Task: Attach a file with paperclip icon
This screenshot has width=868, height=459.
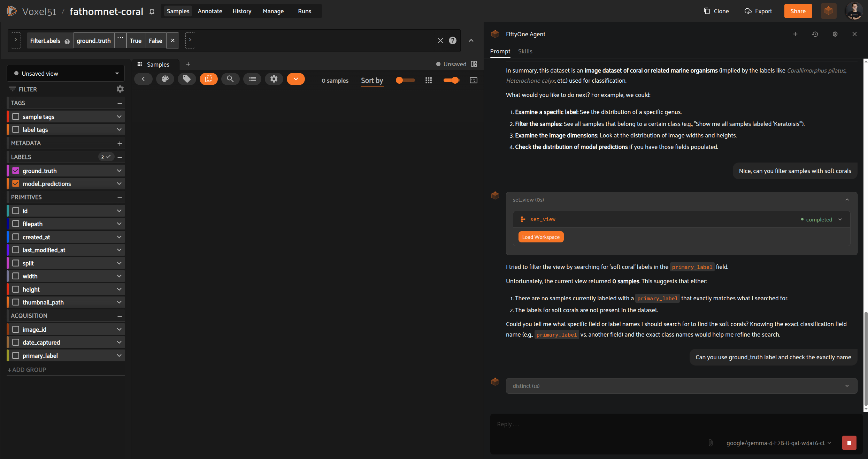Action: coord(710,443)
